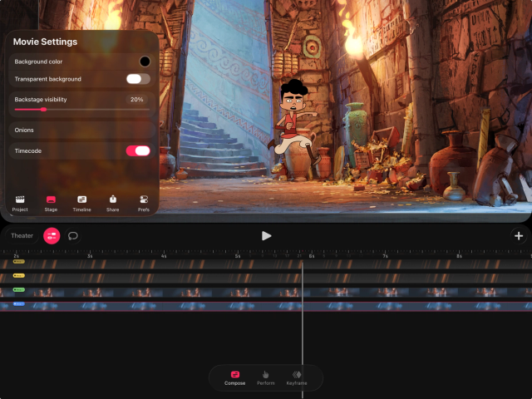Toggle Transparent background switch
The height and width of the screenshot is (399, 532).
coord(138,79)
